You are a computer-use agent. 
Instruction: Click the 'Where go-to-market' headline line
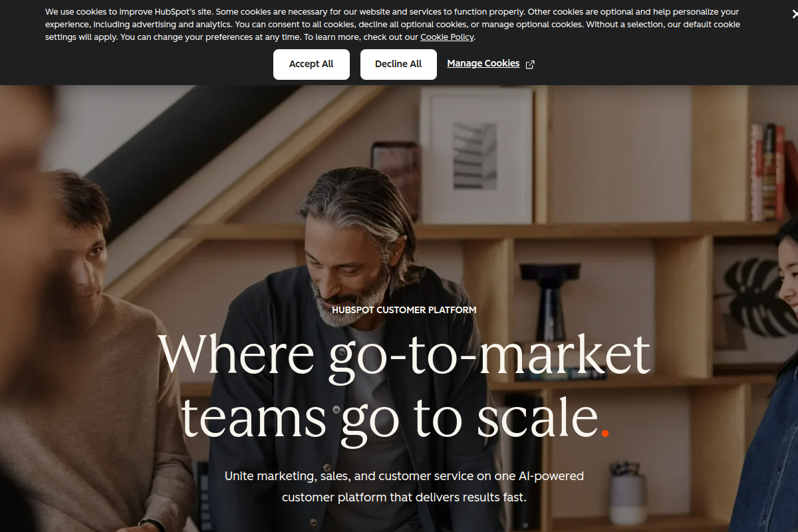[404, 356]
